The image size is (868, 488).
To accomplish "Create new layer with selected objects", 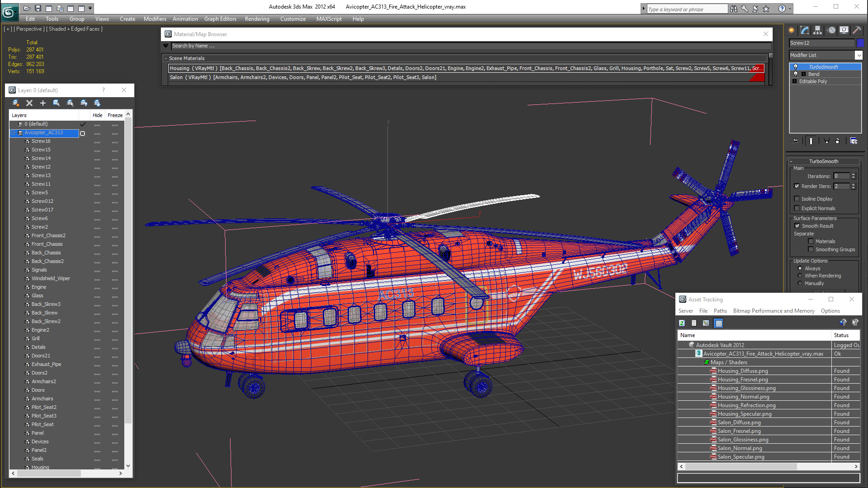I will (x=16, y=103).
